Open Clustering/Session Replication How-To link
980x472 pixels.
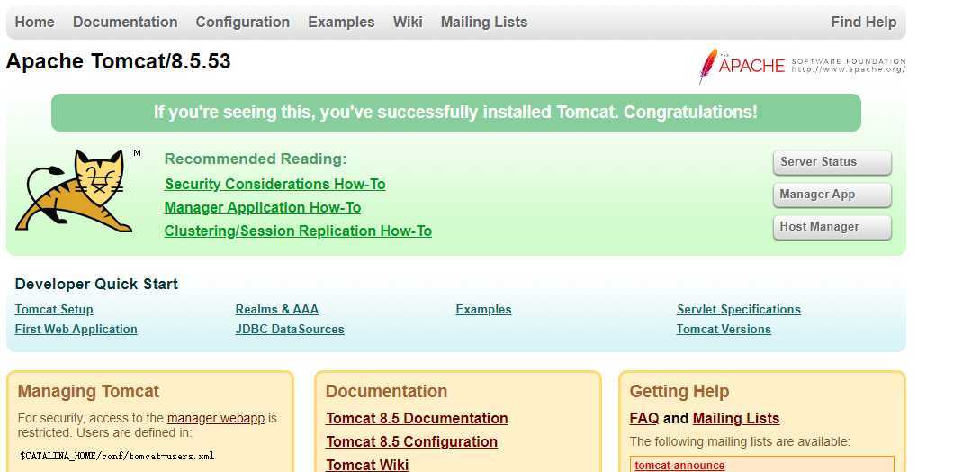click(x=298, y=231)
